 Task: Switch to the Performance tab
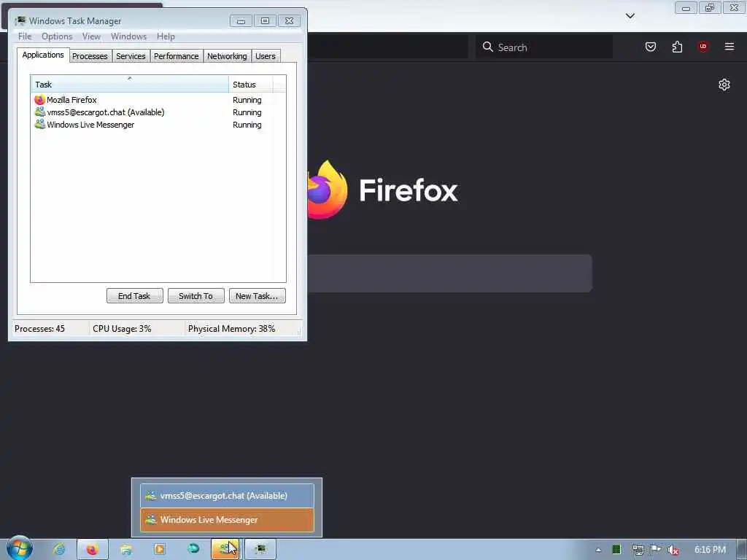[177, 56]
